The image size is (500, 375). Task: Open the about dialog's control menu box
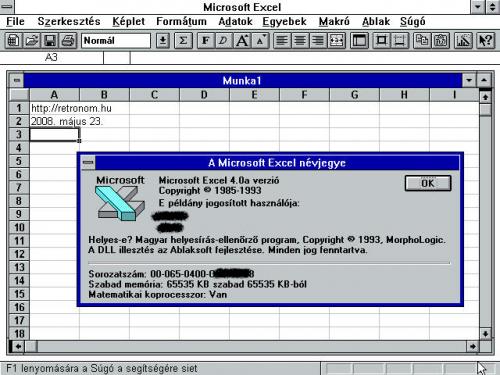[88, 163]
